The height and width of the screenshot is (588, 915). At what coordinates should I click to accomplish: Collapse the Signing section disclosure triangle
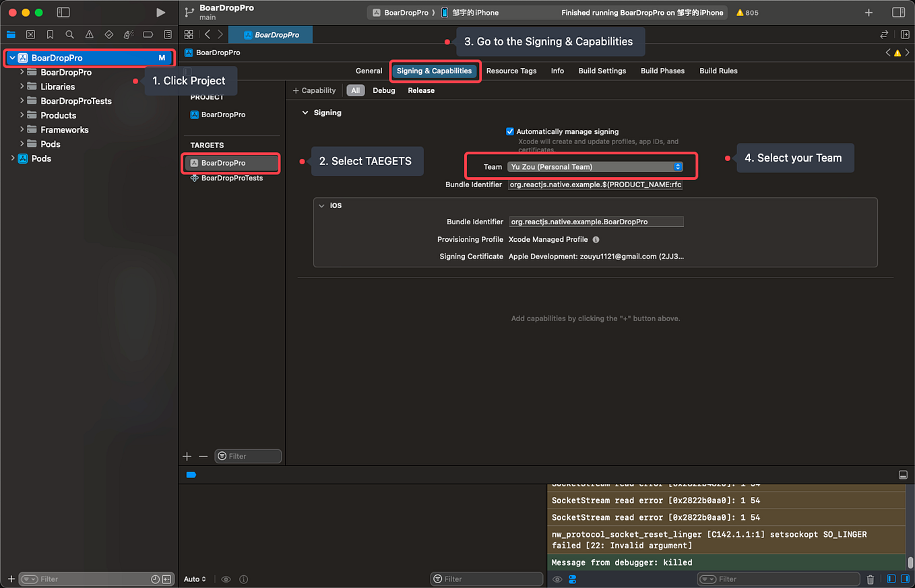click(x=305, y=112)
